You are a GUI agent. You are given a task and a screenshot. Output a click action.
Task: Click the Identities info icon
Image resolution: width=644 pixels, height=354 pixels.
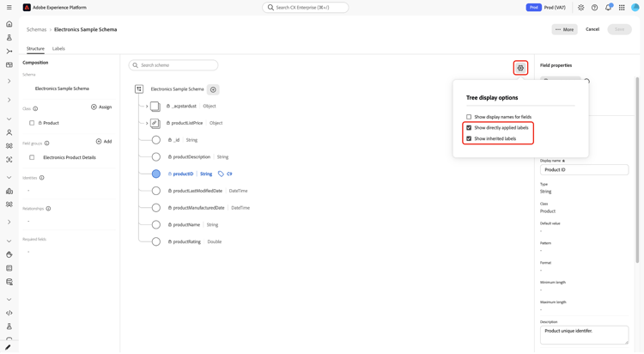coord(41,178)
